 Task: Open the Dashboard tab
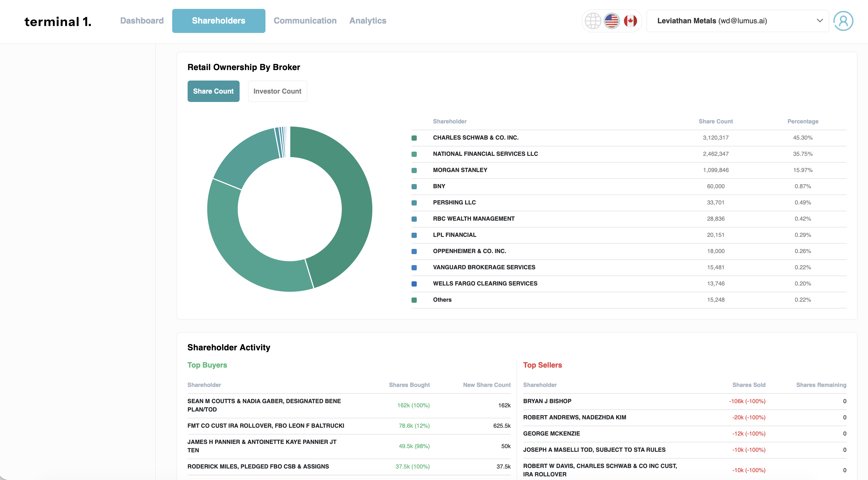pos(142,21)
